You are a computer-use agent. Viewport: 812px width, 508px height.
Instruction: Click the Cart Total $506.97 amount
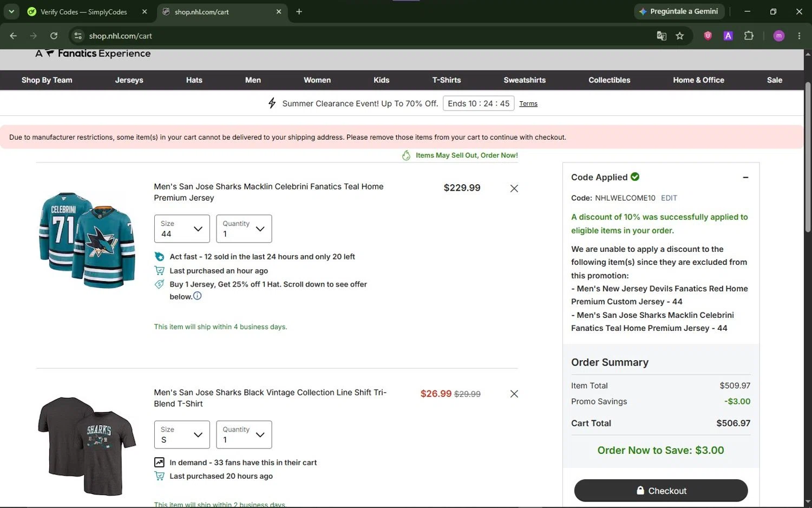tap(734, 424)
